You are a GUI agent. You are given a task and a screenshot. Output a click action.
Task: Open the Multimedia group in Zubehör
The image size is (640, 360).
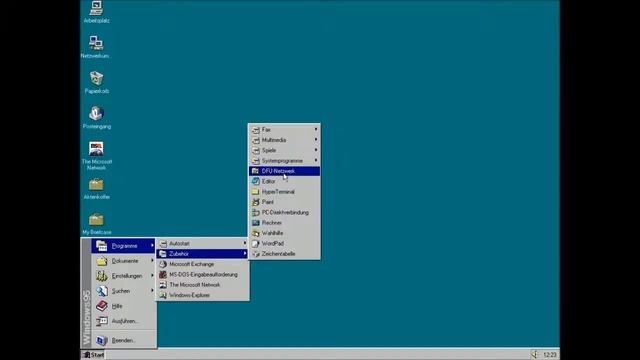284,140
